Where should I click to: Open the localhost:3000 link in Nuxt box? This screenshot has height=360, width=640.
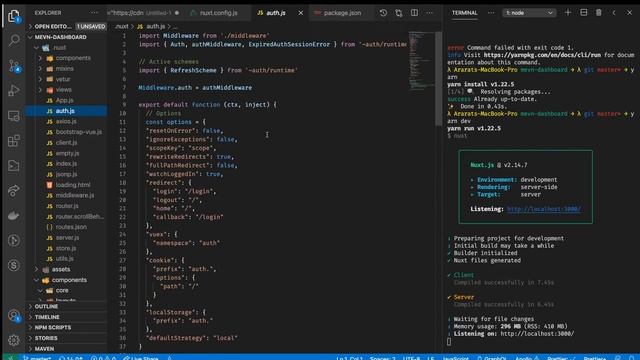click(x=544, y=209)
